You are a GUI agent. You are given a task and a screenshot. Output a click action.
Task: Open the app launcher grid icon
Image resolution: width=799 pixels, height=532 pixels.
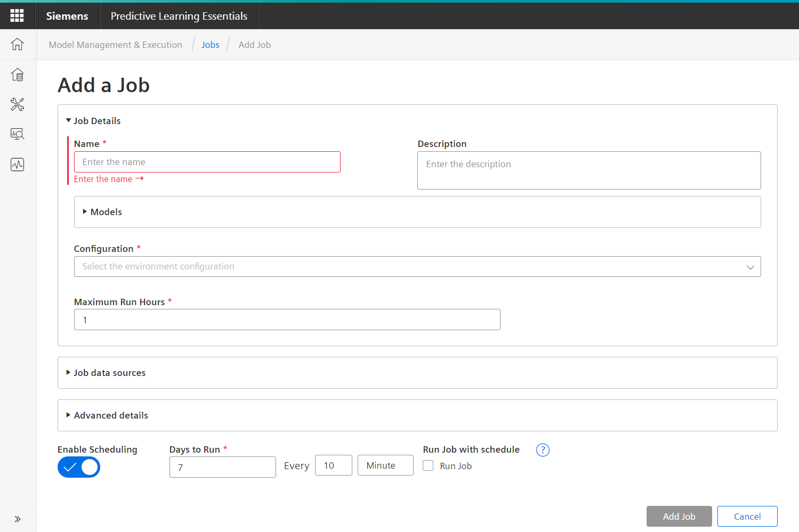point(17,16)
